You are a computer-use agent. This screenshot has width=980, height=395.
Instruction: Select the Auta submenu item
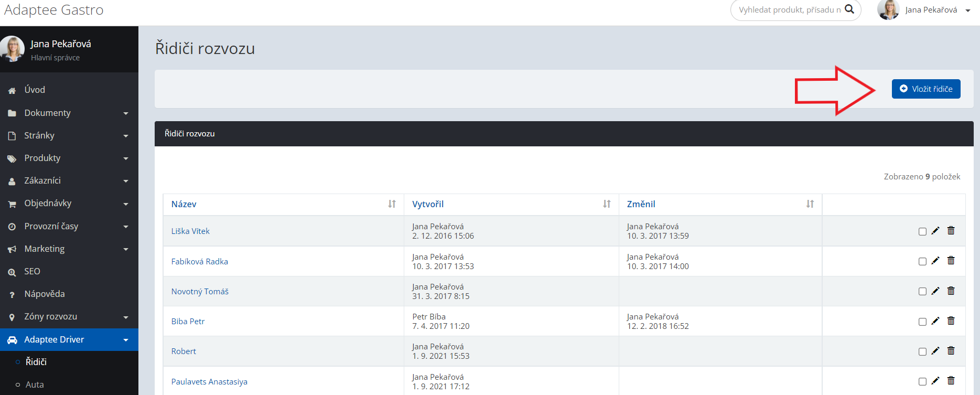[x=69, y=385]
